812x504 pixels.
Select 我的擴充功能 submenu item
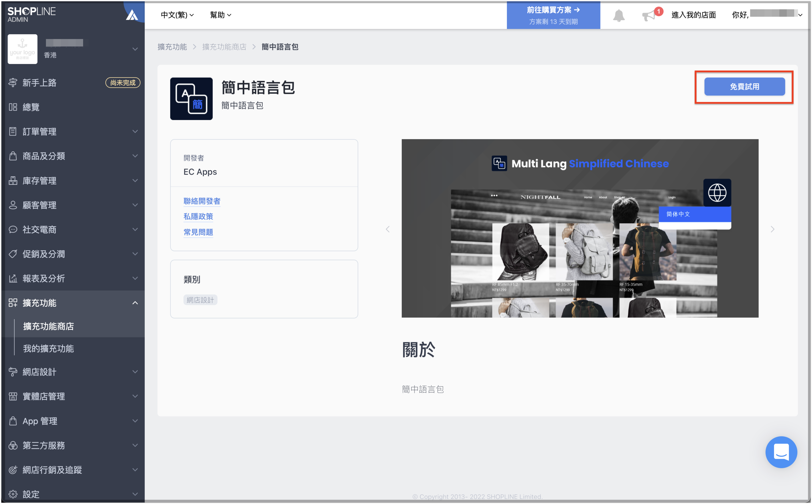tap(73, 349)
